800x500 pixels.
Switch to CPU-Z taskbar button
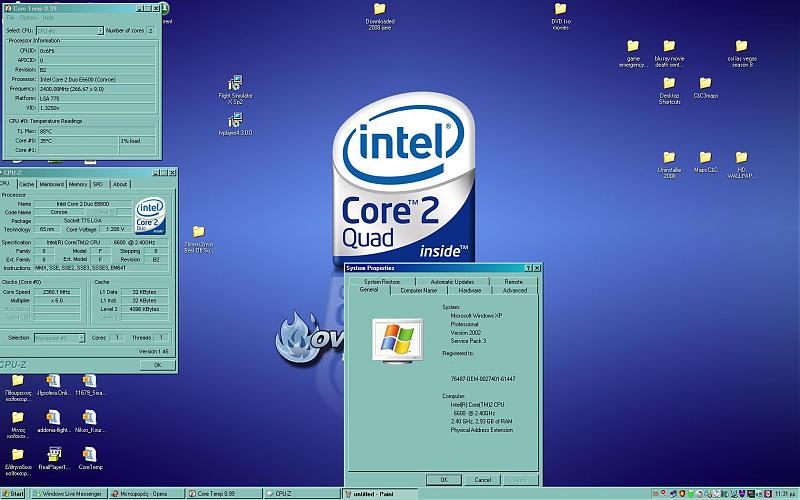pyautogui.click(x=302, y=493)
